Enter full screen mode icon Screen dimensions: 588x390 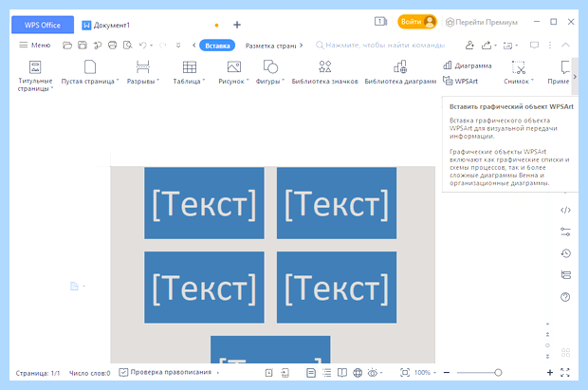point(565,373)
